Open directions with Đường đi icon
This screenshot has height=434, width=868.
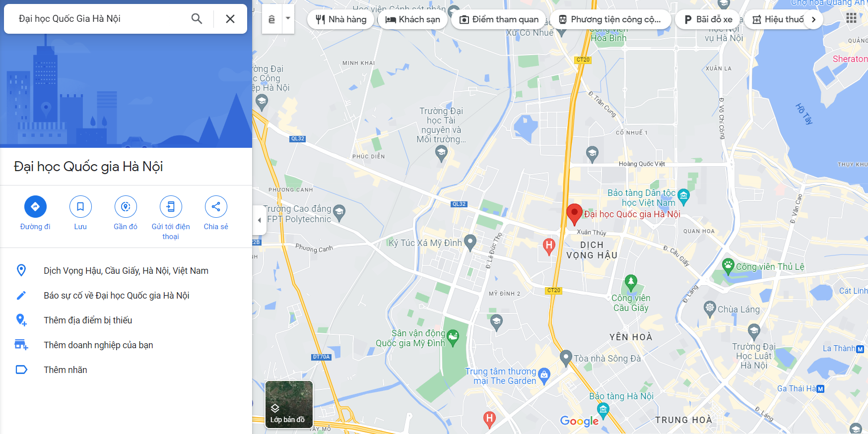[x=35, y=207]
